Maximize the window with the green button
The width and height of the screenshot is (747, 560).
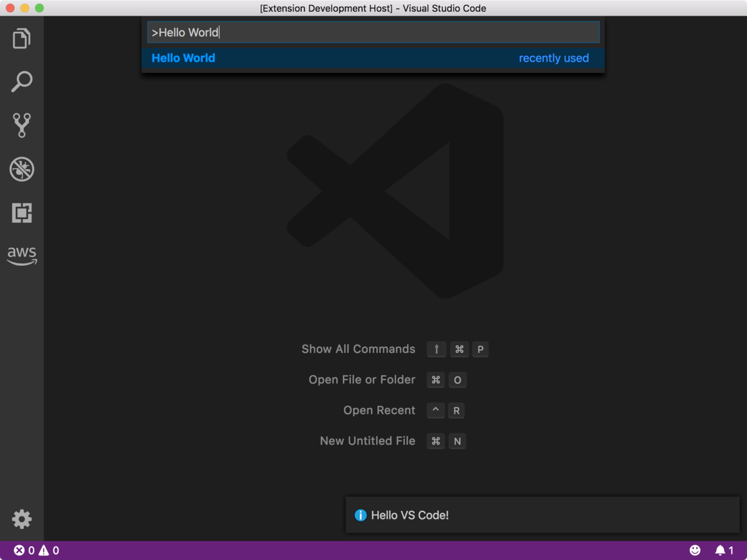pyautogui.click(x=39, y=8)
